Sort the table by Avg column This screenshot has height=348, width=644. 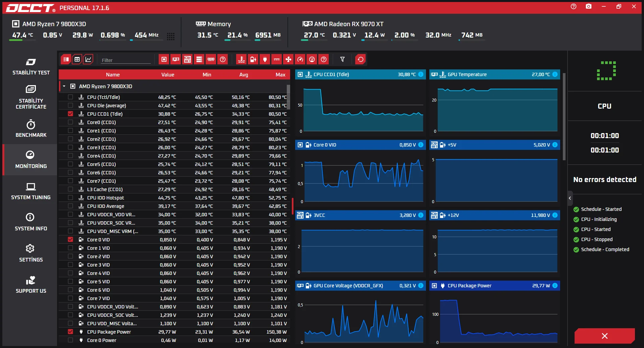(244, 74)
